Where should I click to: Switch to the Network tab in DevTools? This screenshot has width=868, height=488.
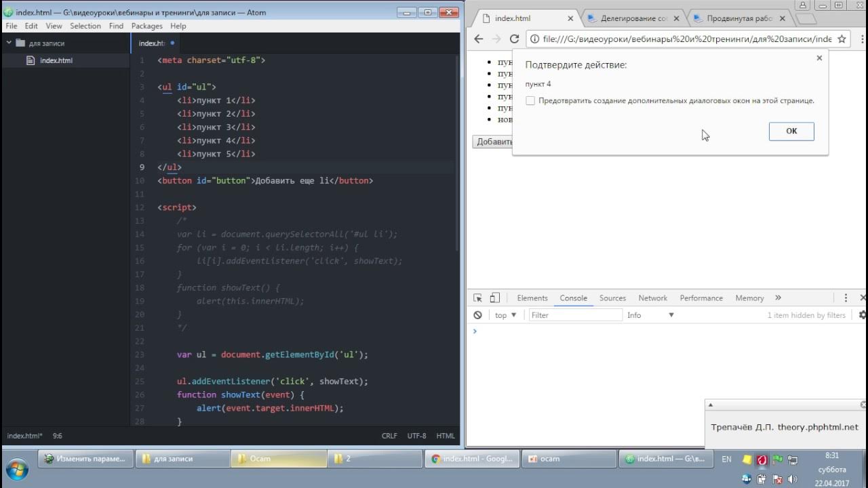pyautogui.click(x=653, y=298)
